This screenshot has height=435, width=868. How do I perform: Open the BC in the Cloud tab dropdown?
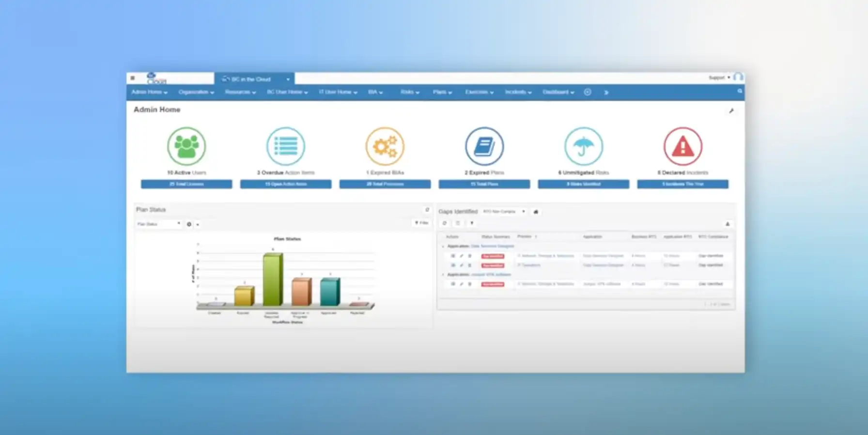click(x=288, y=79)
